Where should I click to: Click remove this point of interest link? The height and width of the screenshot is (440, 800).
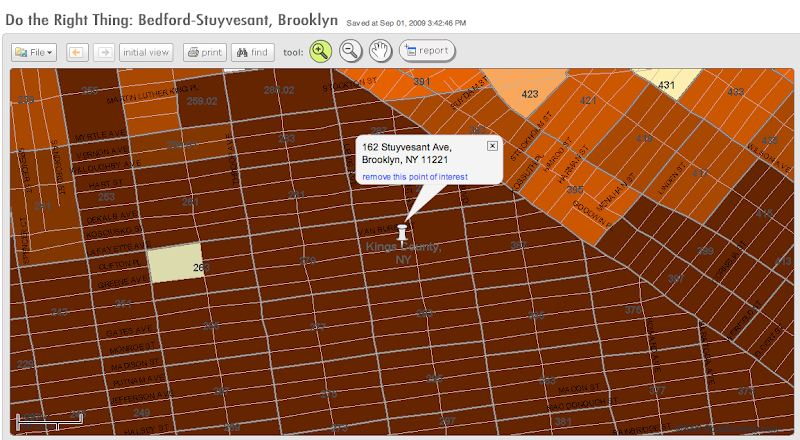[415, 177]
